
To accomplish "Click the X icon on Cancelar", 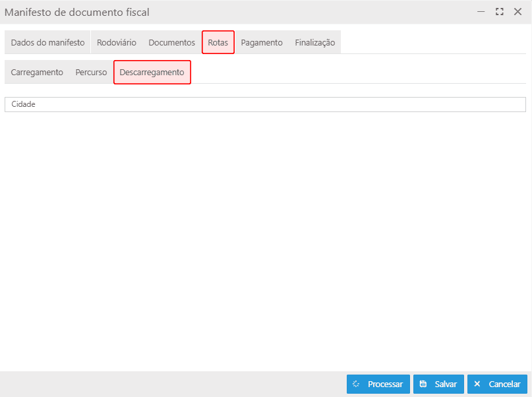I will pyautogui.click(x=477, y=384).
